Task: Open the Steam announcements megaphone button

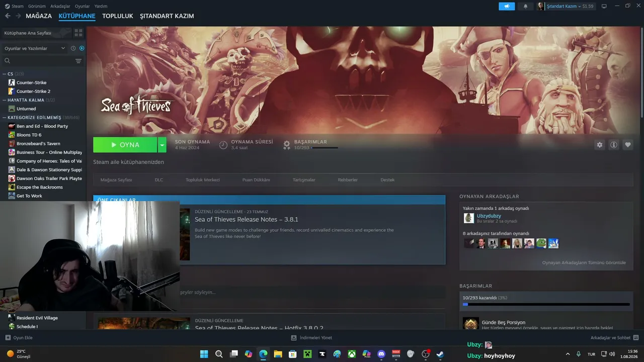Action: tap(507, 6)
